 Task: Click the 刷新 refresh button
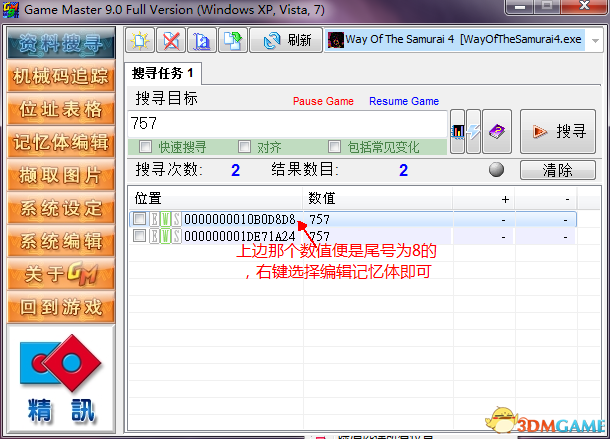pos(286,40)
